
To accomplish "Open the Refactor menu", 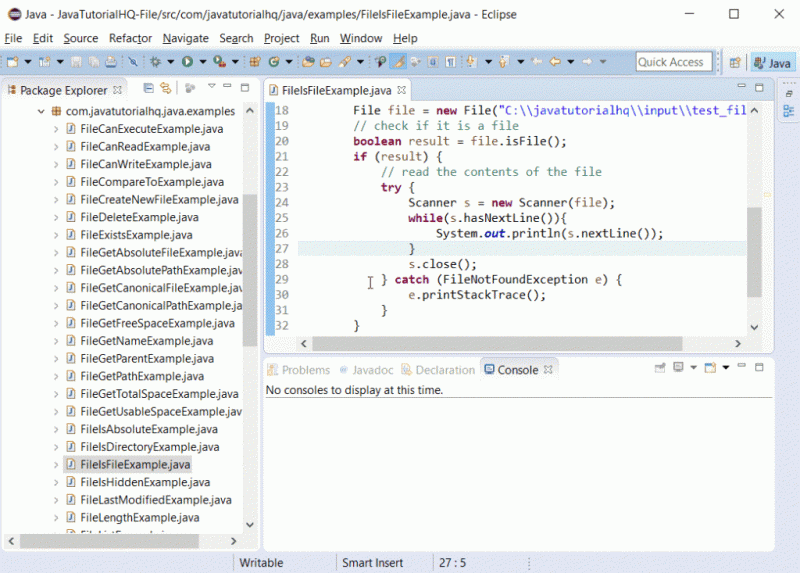I will [130, 38].
